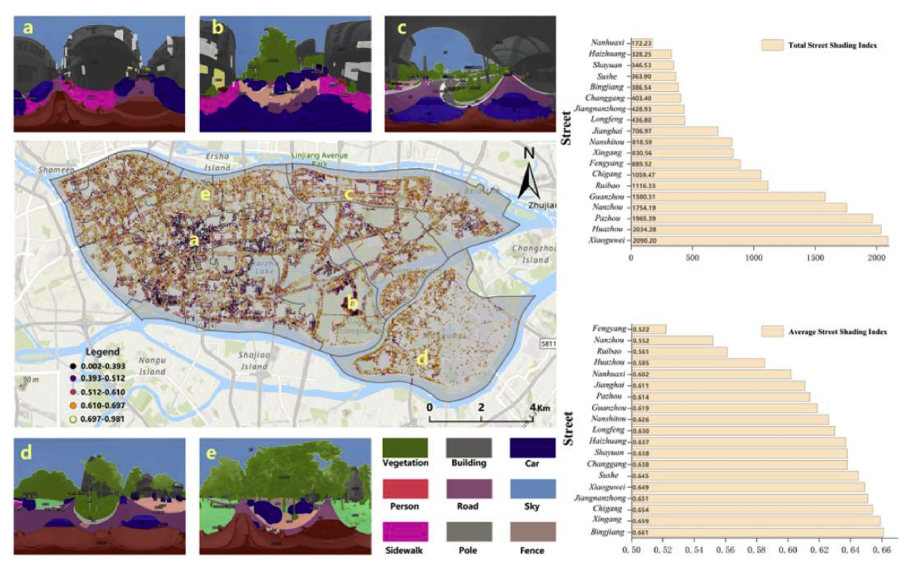Open panorama thumbnail a with pink sidewalk
The width and height of the screenshot is (924, 570).
[99, 73]
